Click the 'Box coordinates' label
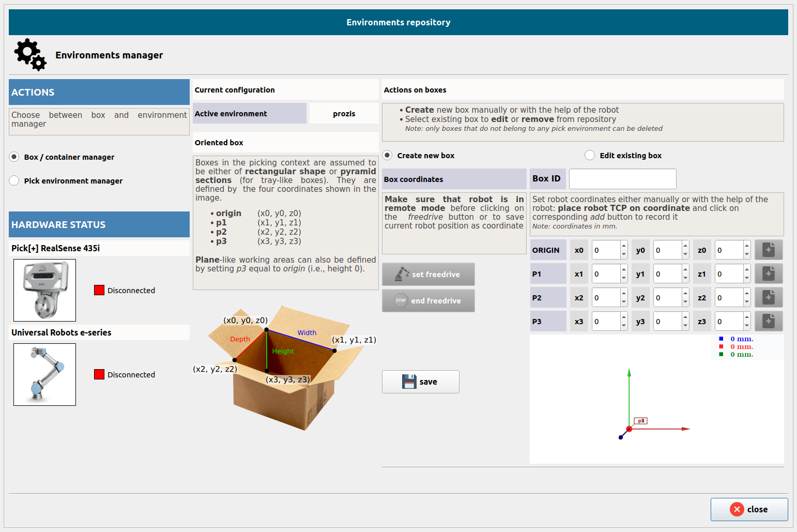This screenshot has width=797, height=532. point(454,179)
